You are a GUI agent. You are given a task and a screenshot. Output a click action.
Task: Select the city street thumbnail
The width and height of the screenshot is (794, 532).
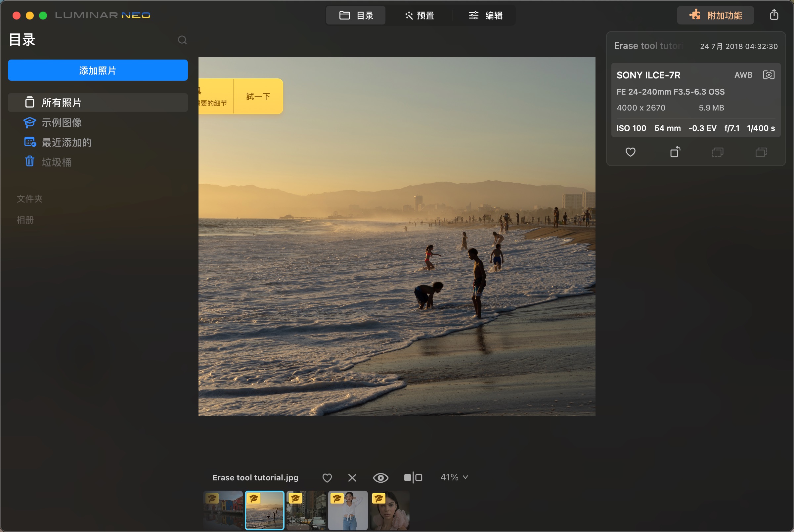coord(306,510)
